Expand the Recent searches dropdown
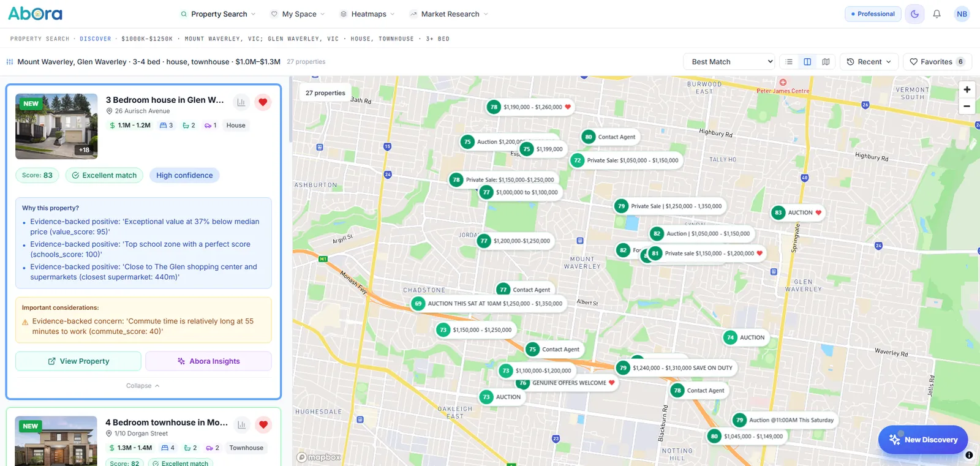This screenshot has height=466, width=980. [x=869, y=62]
